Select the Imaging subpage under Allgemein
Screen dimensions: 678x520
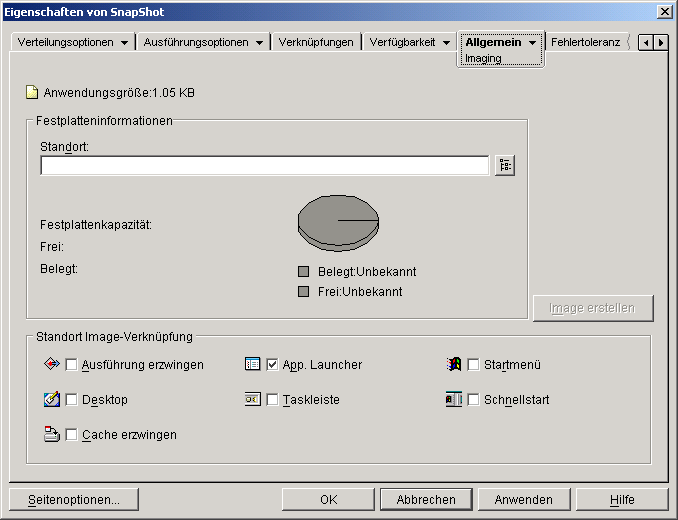(x=483, y=58)
